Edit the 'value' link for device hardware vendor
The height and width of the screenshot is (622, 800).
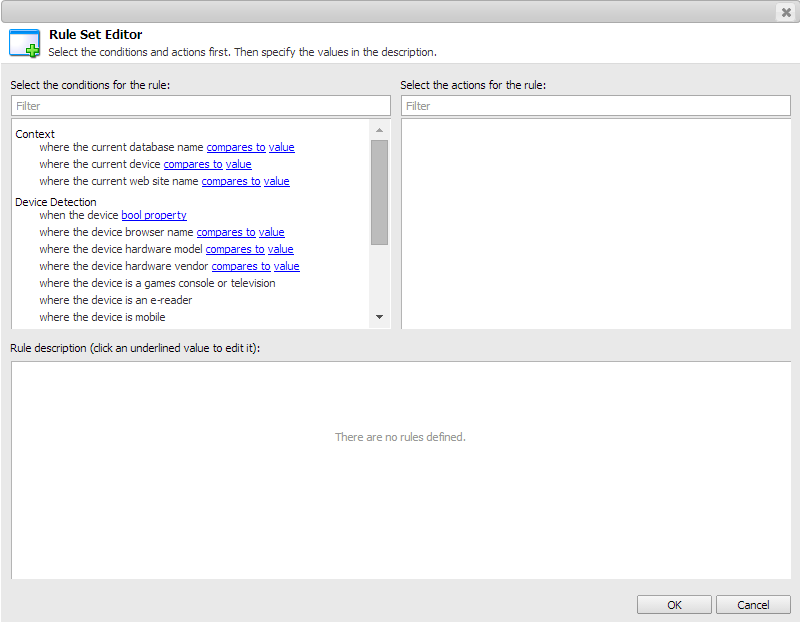[286, 266]
